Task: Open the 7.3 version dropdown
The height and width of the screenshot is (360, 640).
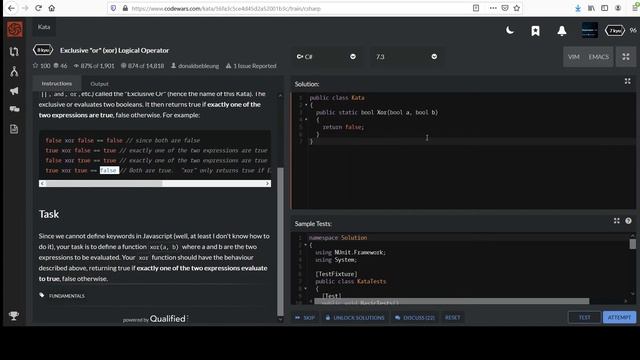Action: tap(407, 57)
